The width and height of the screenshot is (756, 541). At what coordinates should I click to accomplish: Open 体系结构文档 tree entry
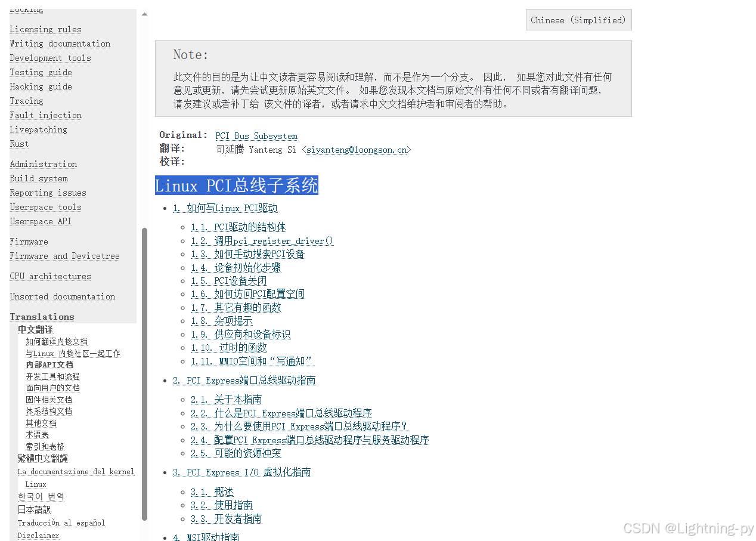(x=49, y=411)
